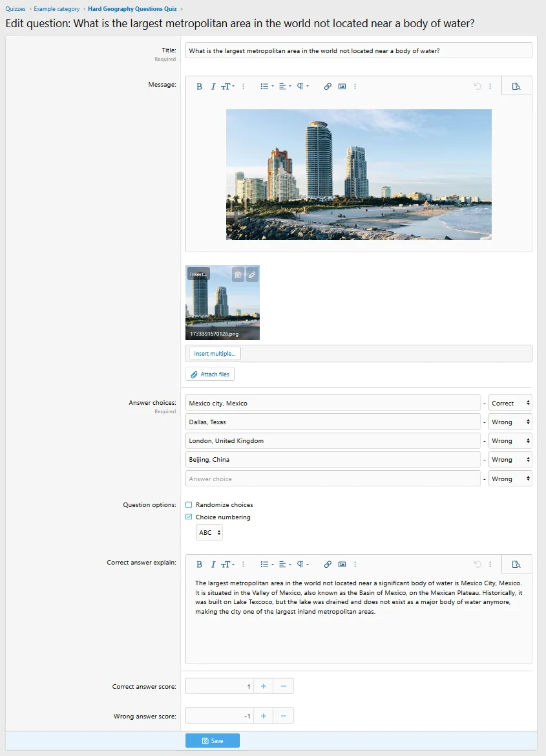Viewport: 546px width, 756px height.
Task: Click the empty Answer choice field
Action: [333, 479]
